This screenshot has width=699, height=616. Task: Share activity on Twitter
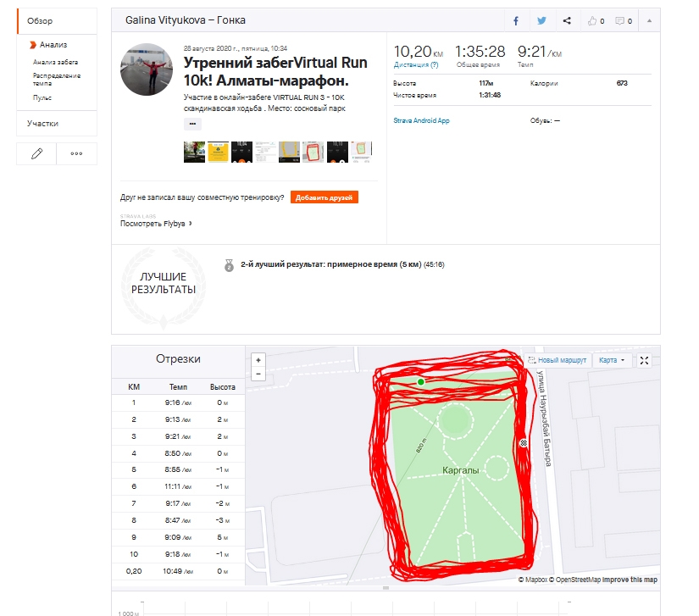[x=541, y=20]
